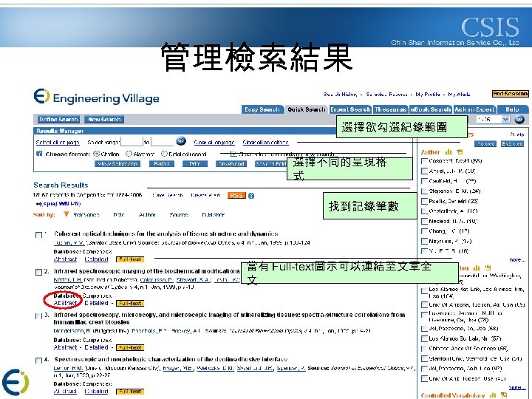
Task: Click Clear all on page link
Action: [214, 143]
